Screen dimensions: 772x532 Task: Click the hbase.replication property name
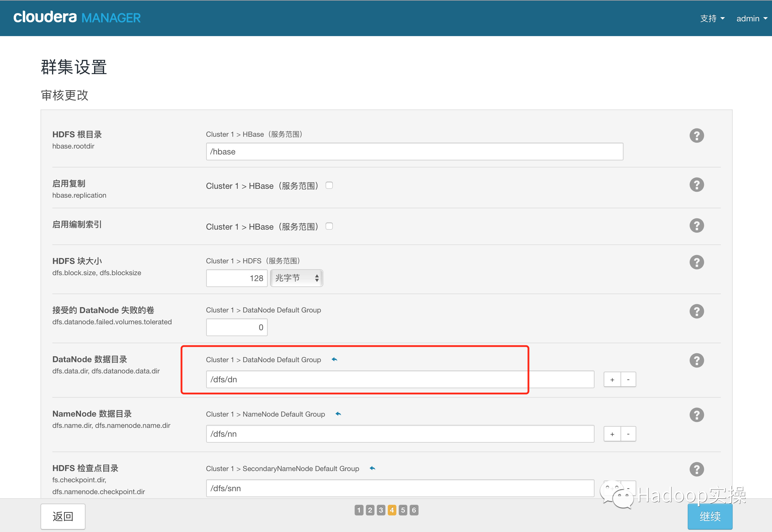79,195
